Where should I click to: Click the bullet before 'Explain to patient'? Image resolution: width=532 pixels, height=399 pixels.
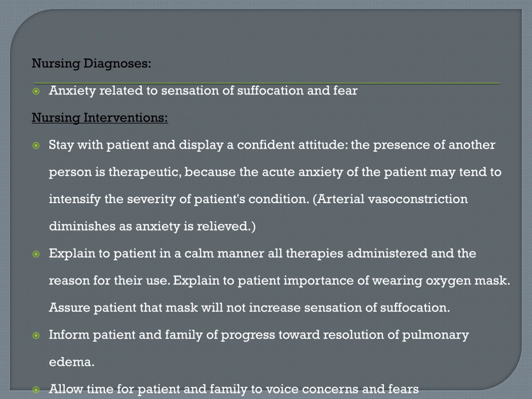pos(36,254)
